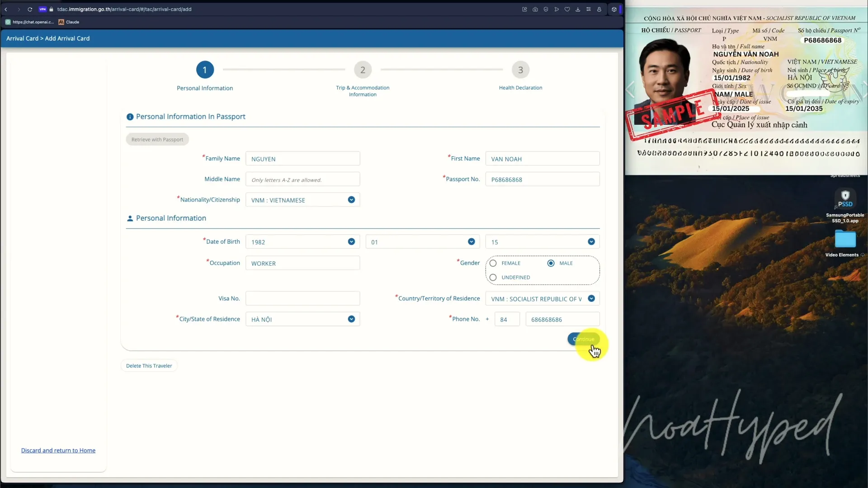
Task: Go to step 3 Health Declaration
Action: [x=520, y=70]
